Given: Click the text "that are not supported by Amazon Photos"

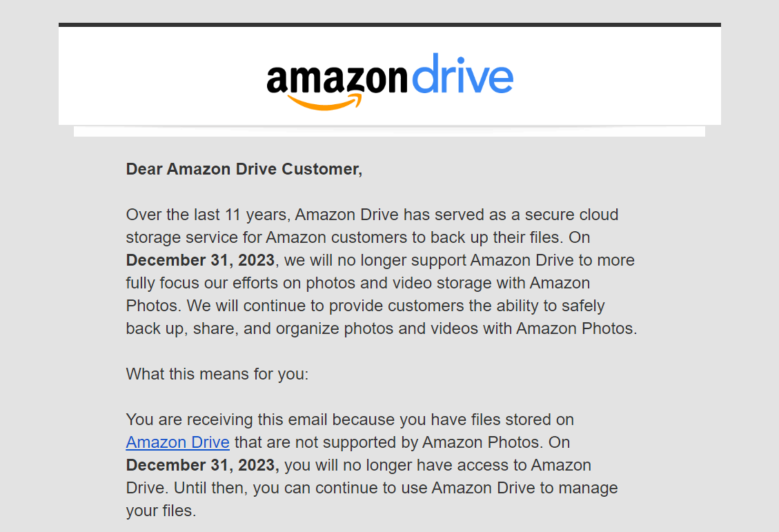Looking at the screenshot, I should coord(387,442).
